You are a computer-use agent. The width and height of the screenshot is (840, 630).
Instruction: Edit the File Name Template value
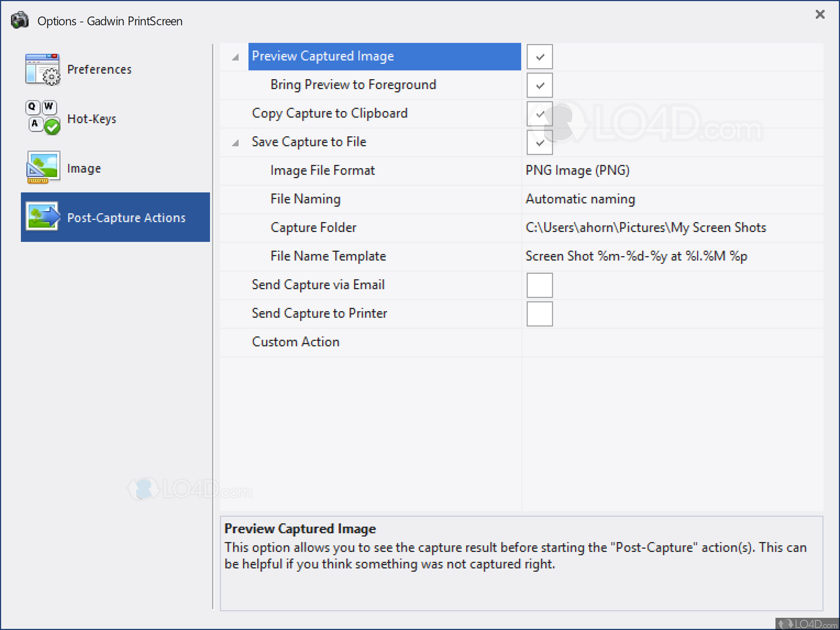(636, 256)
